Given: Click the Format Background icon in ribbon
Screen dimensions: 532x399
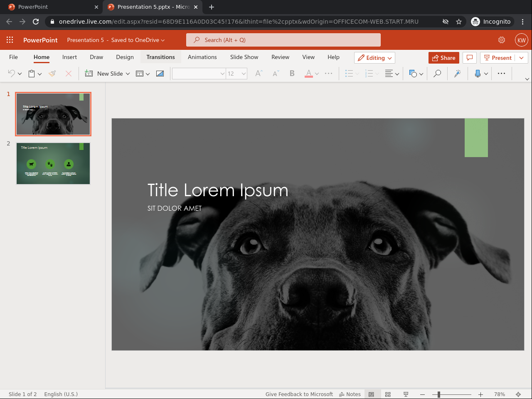Looking at the screenshot, I should [x=160, y=74].
